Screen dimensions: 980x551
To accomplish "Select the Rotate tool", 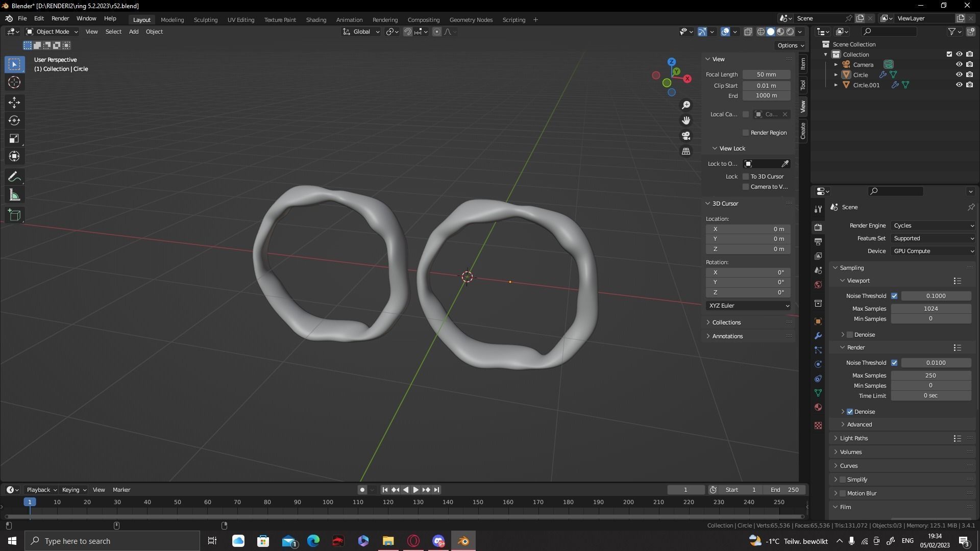I will 14,120.
